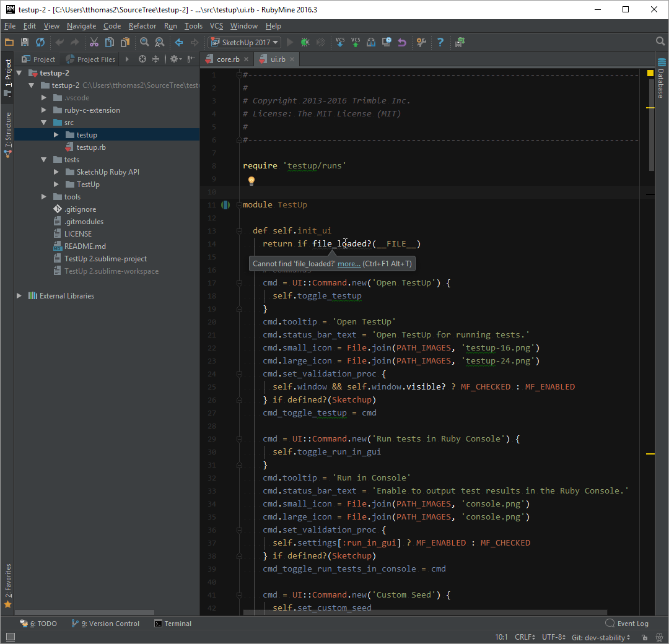669x644 pixels.
Task: Click the VCS Update Project icon
Action: tap(340, 42)
